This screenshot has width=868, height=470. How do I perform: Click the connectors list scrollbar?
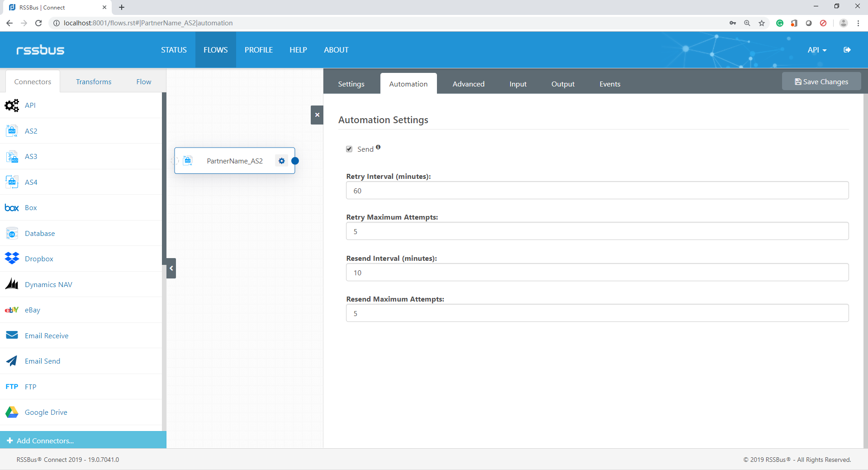coord(164,181)
